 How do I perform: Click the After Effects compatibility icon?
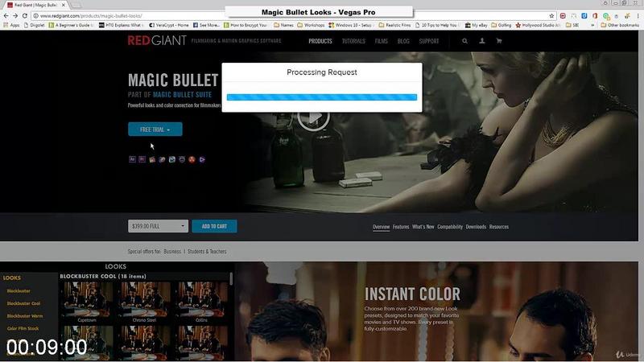[132, 159]
